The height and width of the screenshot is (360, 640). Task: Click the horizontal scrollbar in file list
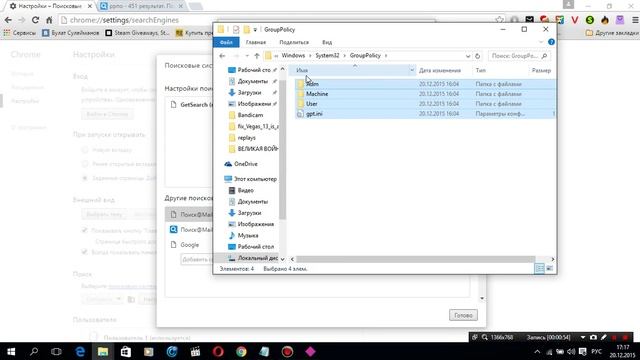click(x=415, y=259)
